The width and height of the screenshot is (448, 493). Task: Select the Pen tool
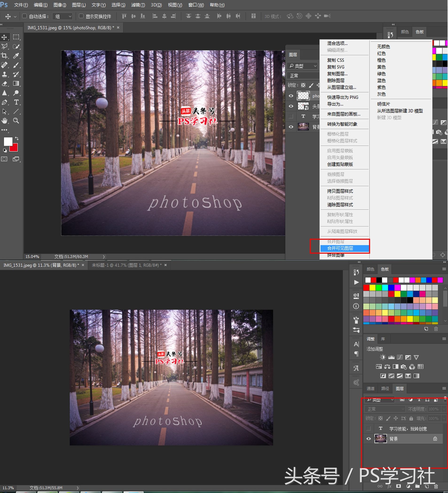coord(4,102)
